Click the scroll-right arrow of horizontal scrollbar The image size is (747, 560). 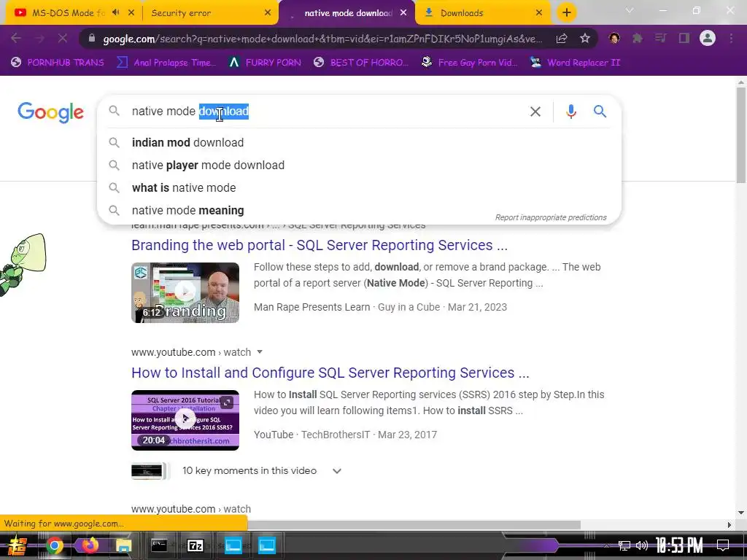(729, 525)
